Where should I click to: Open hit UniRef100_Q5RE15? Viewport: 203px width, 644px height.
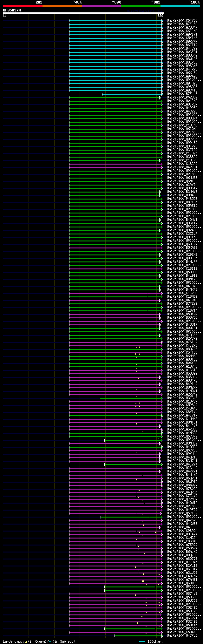[182, 206]
